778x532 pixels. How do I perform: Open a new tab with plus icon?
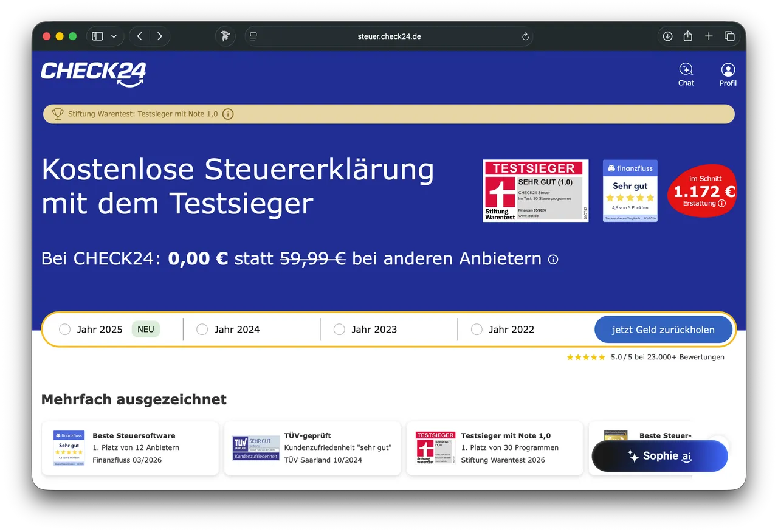pyautogui.click(x=709, y=36)
